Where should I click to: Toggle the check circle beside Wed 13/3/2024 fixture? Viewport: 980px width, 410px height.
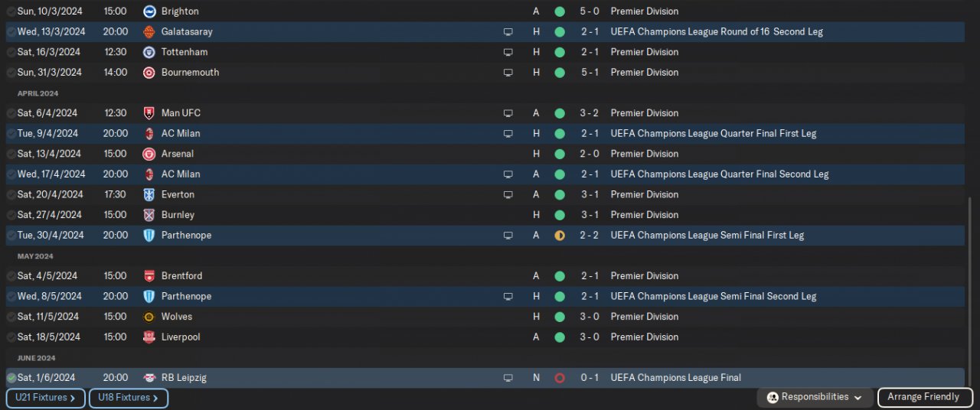coord(11,32)
